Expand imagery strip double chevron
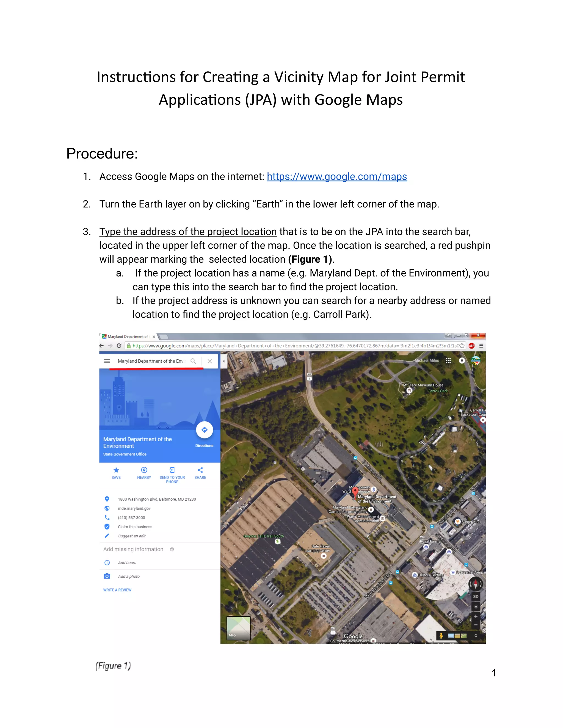Viewport: 563px width, 728px height. coord(476,636)
